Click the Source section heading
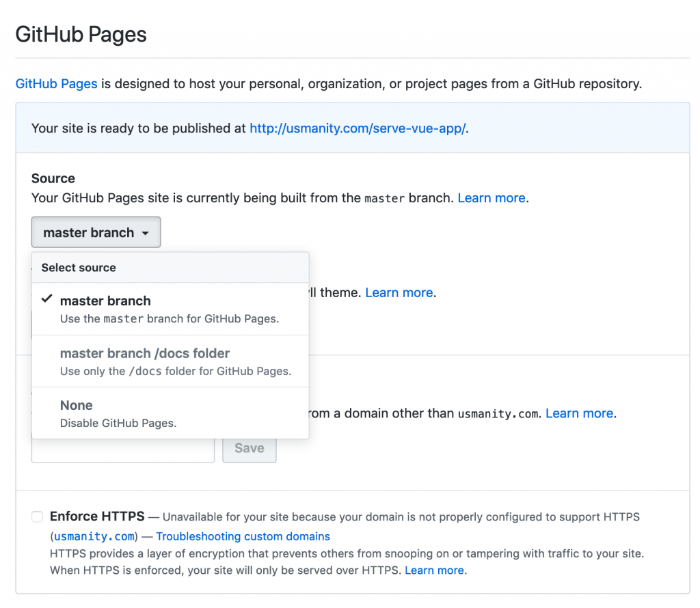 53,178
